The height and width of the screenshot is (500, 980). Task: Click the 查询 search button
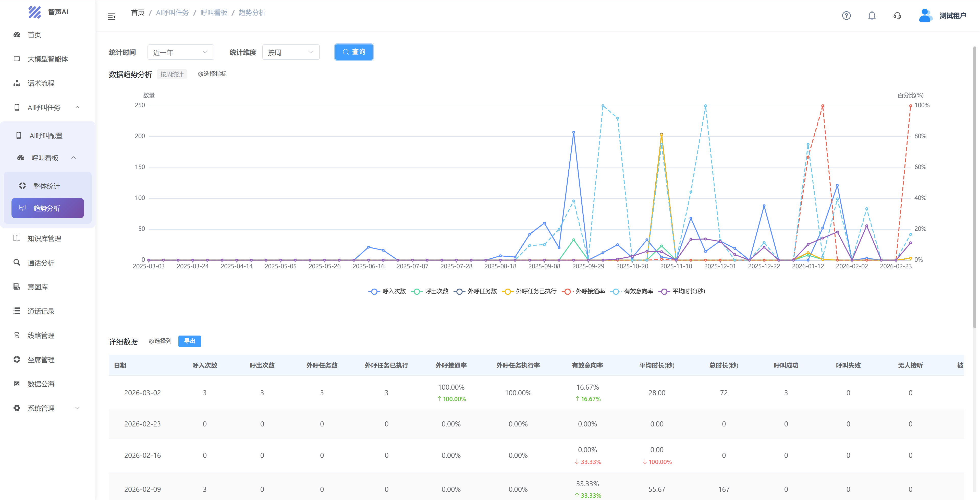click(x=353, y=52)
